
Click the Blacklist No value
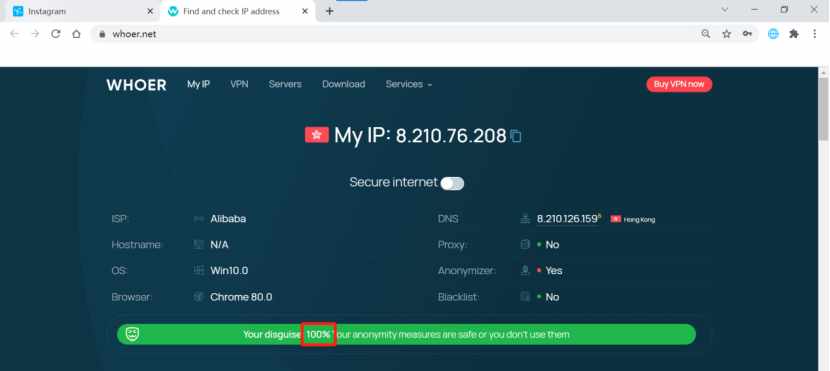point(552,297)
